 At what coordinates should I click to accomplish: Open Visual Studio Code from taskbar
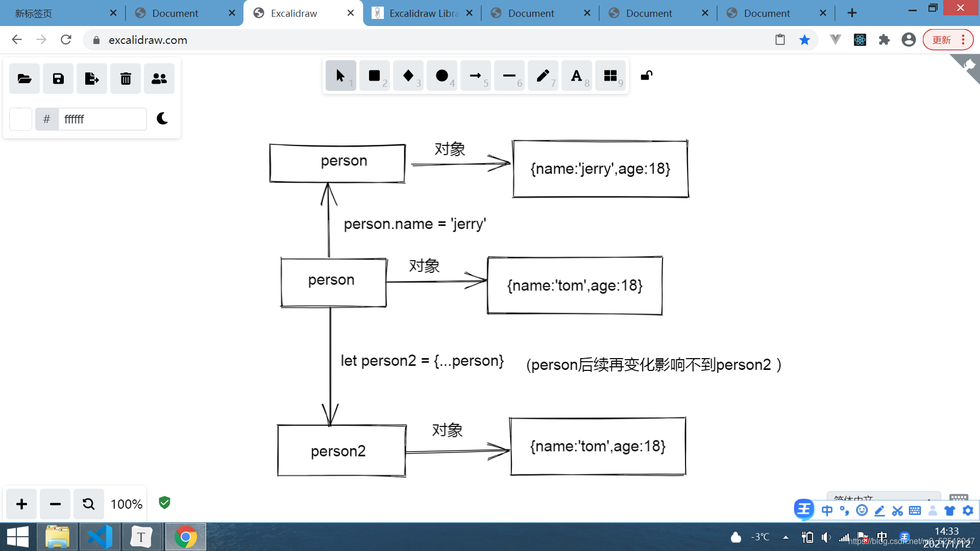100,537
